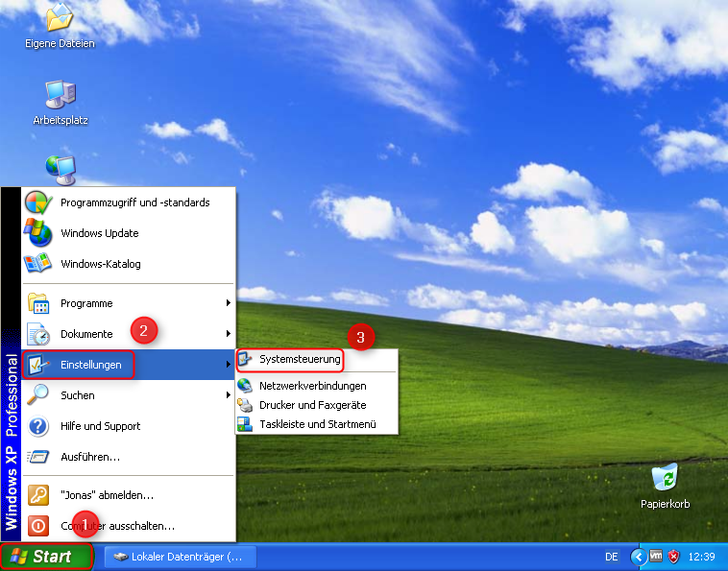Click the Systemsteuerung icon in submenu
Viewport: 728px width, 571px height.
click(245, 359)
